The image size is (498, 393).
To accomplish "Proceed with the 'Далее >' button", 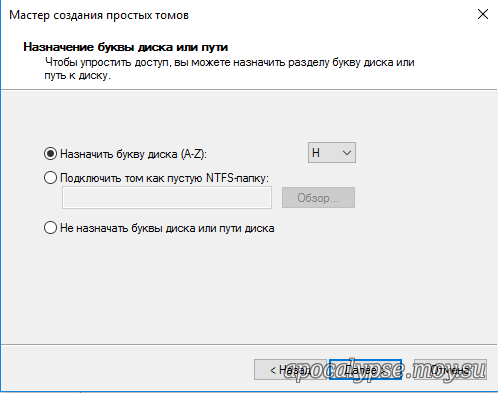I will tap(365, 370).
